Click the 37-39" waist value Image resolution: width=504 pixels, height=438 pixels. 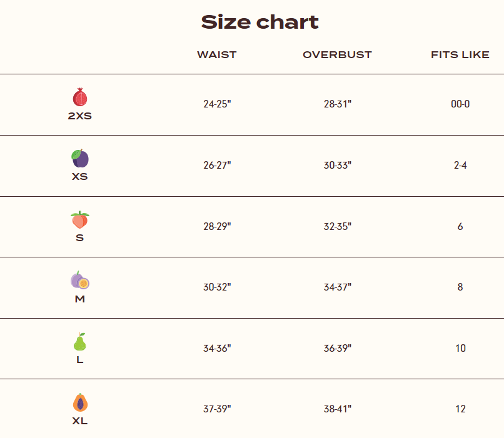(x=217, y=409)
